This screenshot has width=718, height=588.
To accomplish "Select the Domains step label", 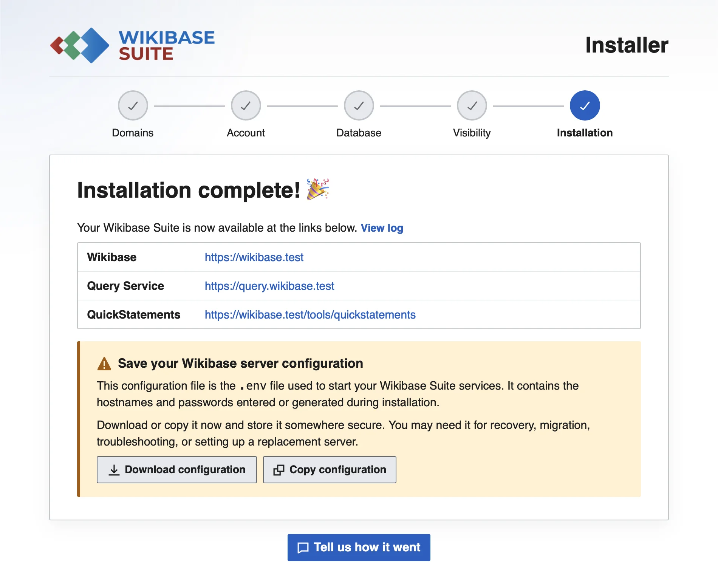I will click(133, 133).
